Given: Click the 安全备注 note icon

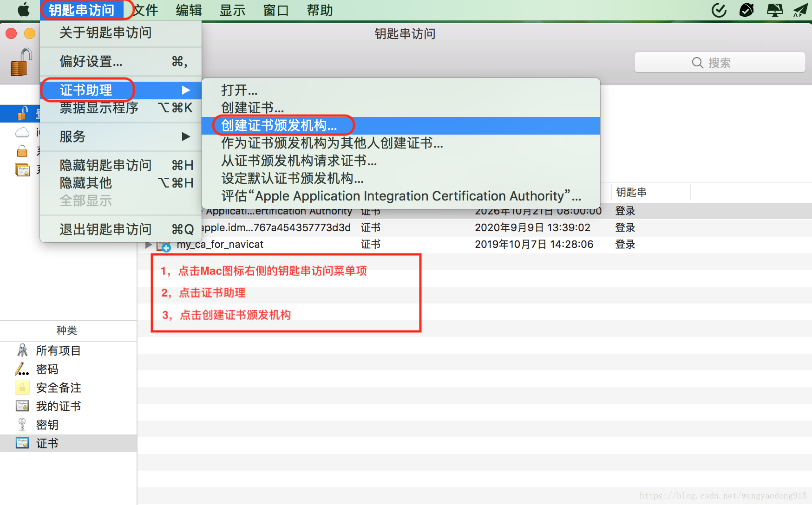Looking at the screenshot, I should [22, 387].
